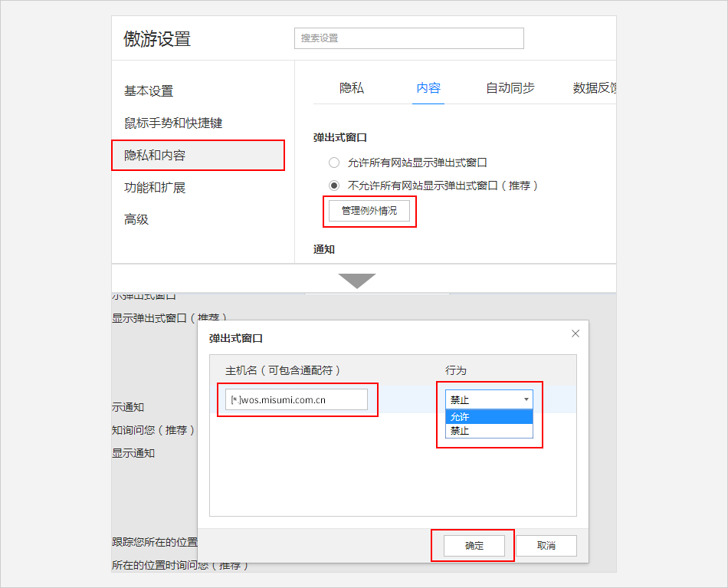
Task: Select 高级 settings category
Action: (x=136, y=220)
